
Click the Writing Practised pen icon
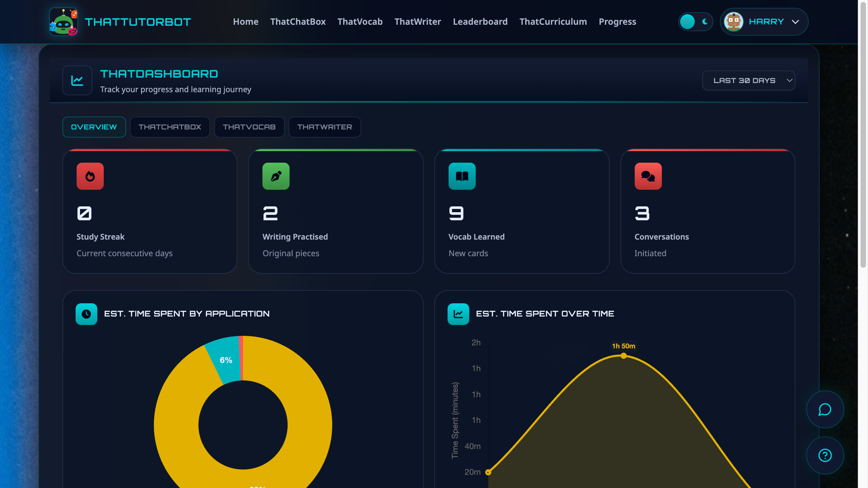[x=276, y=176]
